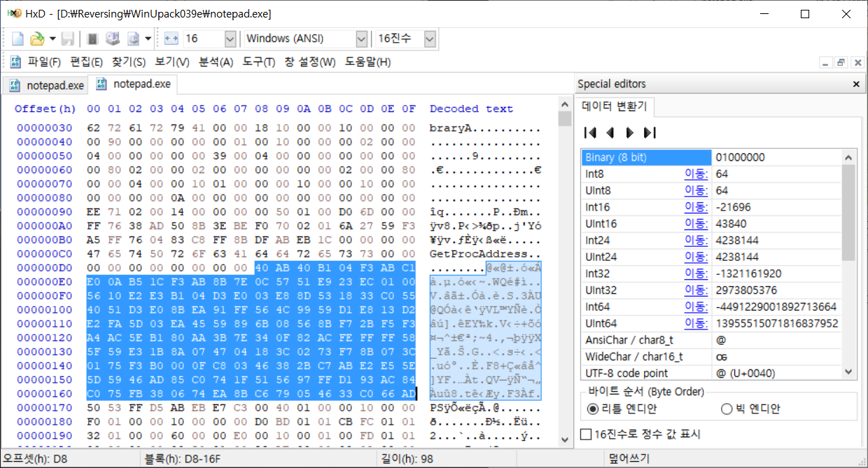Expand the disk image dropdown arrow
The image size is (868, 468).
[x=149, y=38]
